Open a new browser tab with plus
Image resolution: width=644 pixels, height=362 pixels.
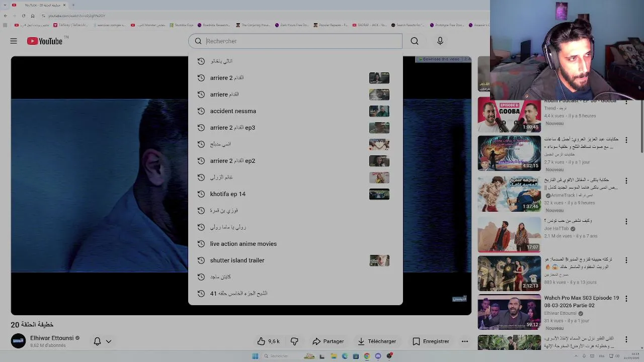point(73,5)
